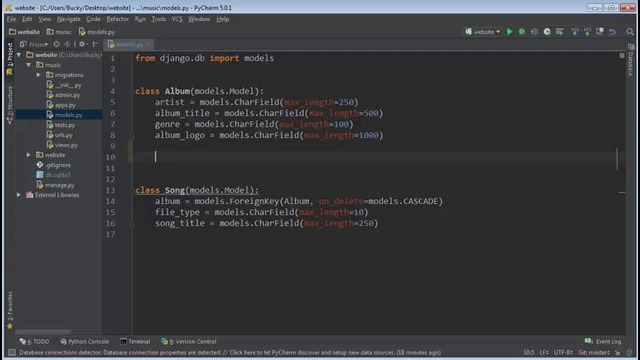Click the database connection detected notification link
The width and height of the screenshot is (640, 360).
(x=230, y=352)
